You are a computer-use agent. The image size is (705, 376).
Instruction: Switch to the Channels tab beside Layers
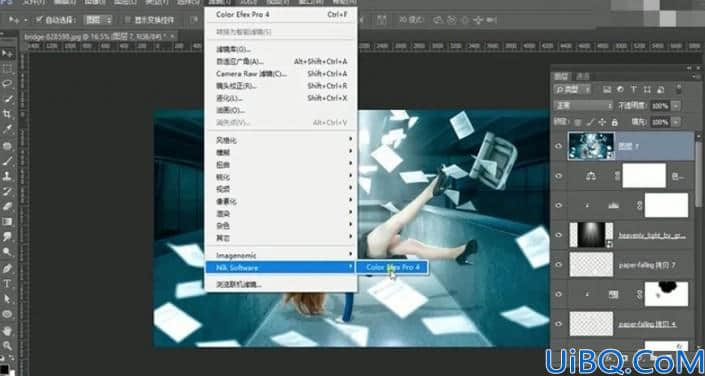(x=582, y=76)
